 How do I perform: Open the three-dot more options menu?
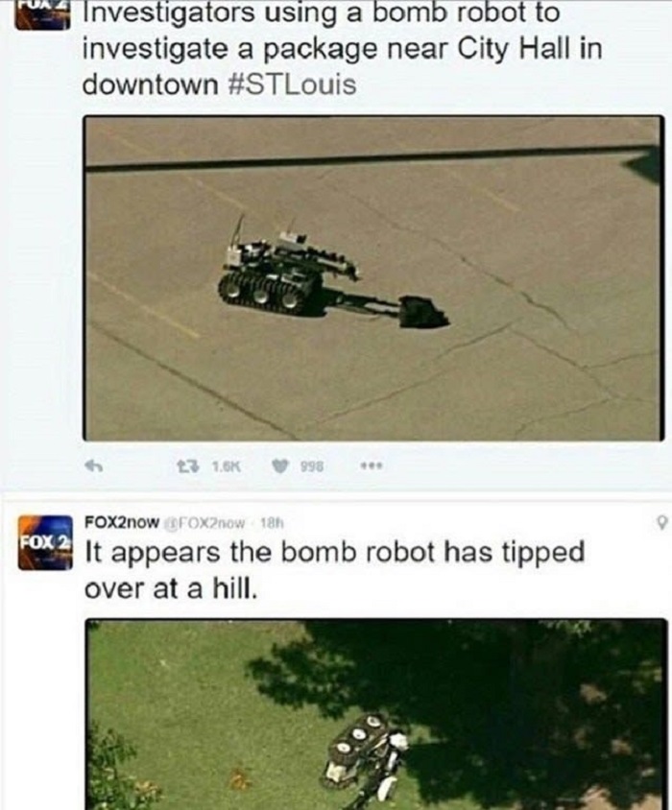(x=372, y=466)
